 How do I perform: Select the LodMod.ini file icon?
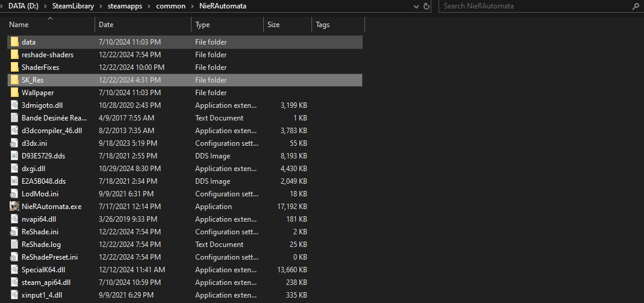pyautogui.click(x=15, y=194)
